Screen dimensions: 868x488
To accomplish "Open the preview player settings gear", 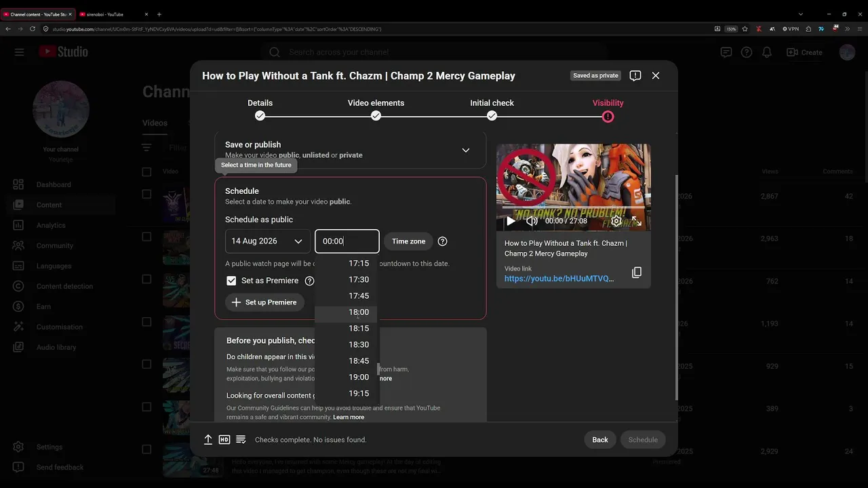I will (616, 221).
